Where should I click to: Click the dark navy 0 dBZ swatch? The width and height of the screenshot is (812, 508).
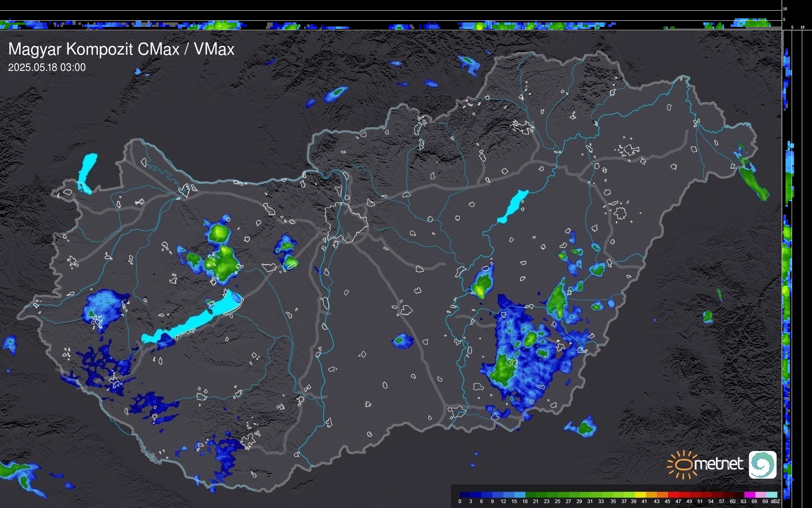coord(464,495)
